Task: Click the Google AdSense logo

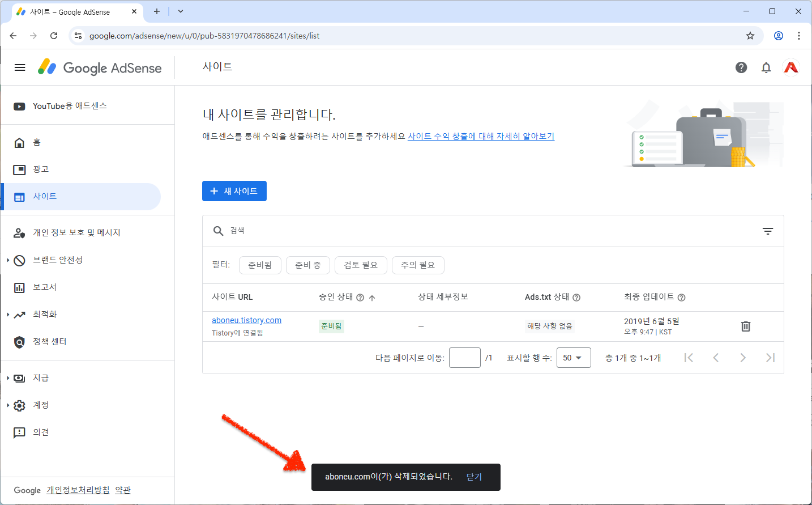Action: pos(100,67)
